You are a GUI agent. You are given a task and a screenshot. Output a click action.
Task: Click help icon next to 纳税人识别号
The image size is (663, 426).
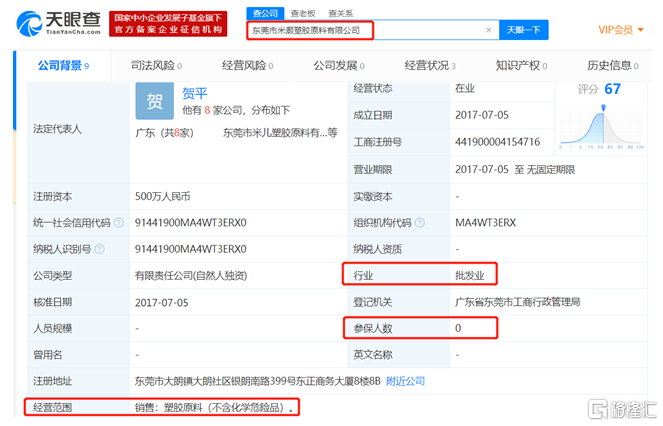tap(99, 249)
